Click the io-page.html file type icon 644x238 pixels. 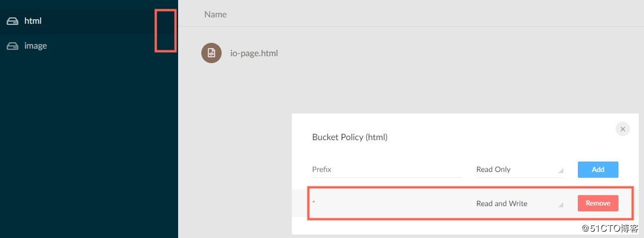point(211,53)
